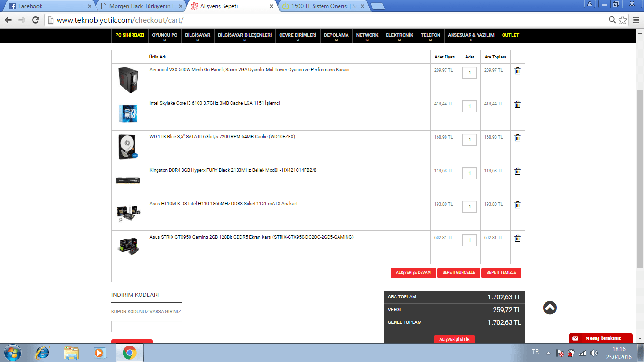Edit quantity for Asus H110M-K motherboard
The width and height of the screenshot is (644, 362).
(x=470, y=206)
